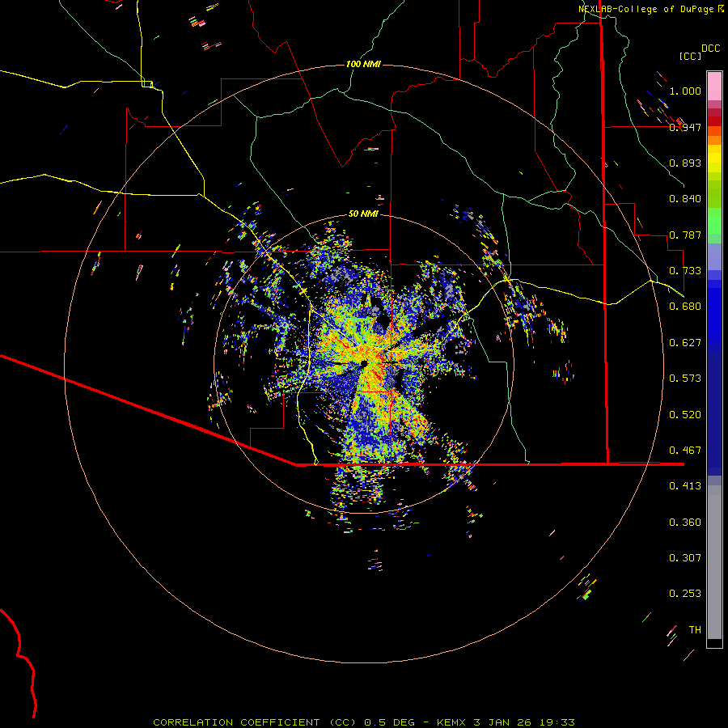
Task: Select the 0.680 scale value
Action: pos(685,307)
